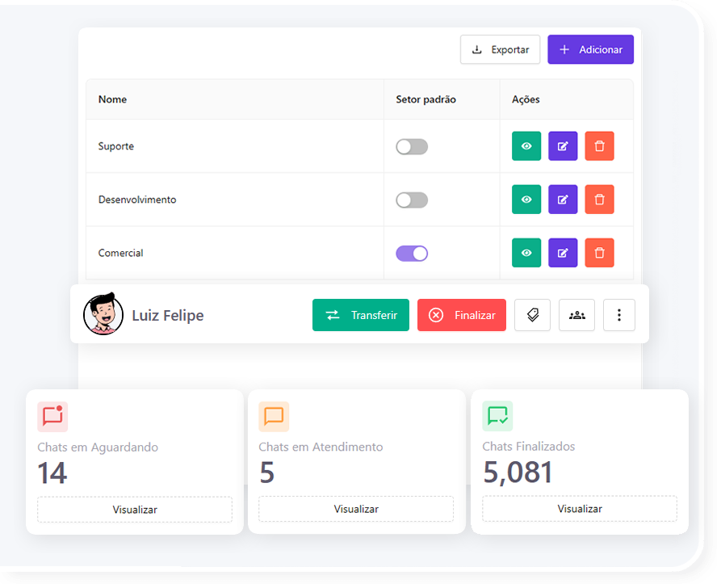Open the group participants icon button

click(576, 315)
